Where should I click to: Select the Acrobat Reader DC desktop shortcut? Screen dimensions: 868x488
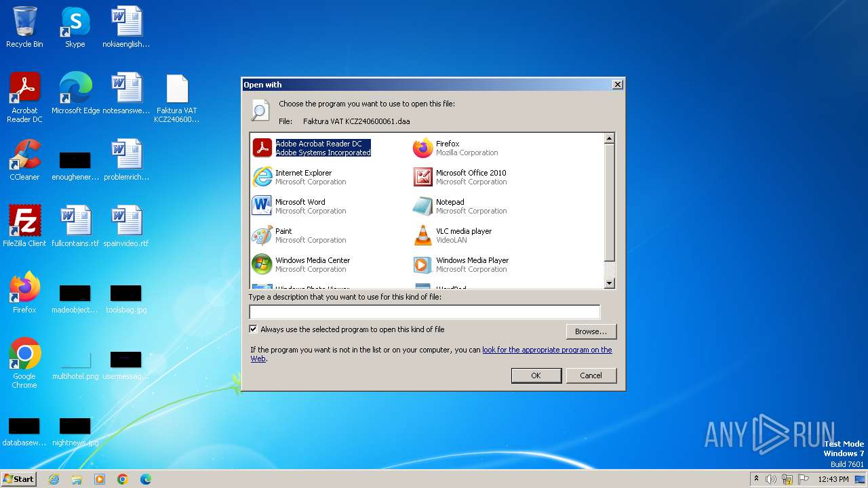click(24, 98)
